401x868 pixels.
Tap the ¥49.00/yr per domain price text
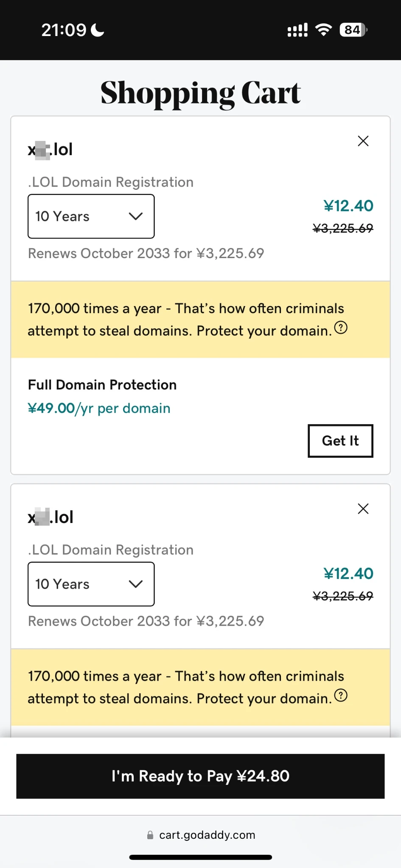pyautogui.click(x=99, y=408)
